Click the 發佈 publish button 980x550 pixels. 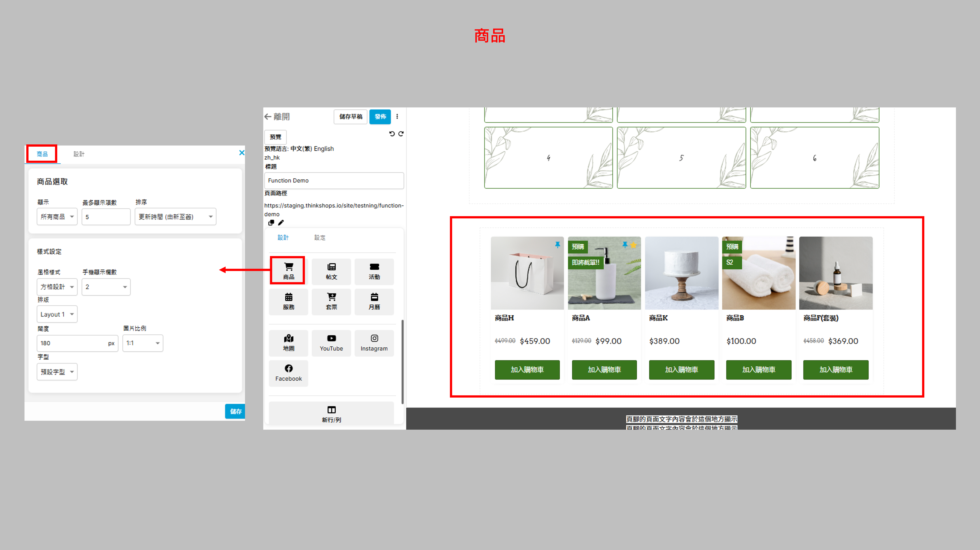[x=380, y=117]
